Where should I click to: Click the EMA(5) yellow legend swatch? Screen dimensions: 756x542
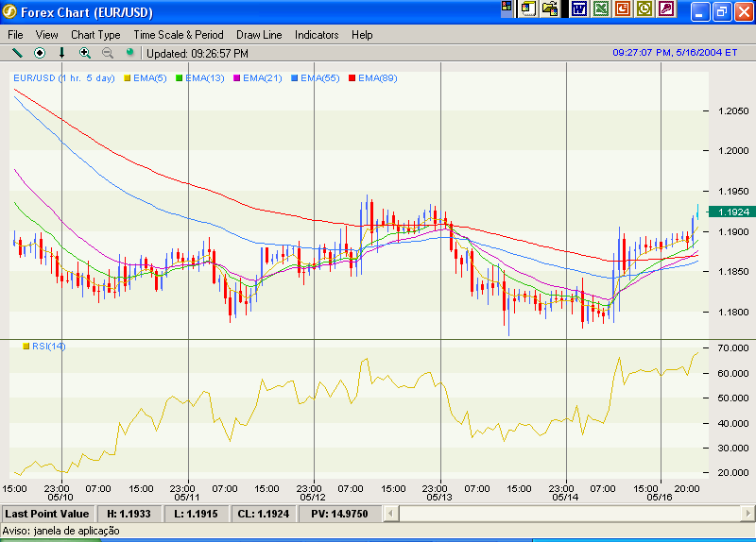(128, 78)
